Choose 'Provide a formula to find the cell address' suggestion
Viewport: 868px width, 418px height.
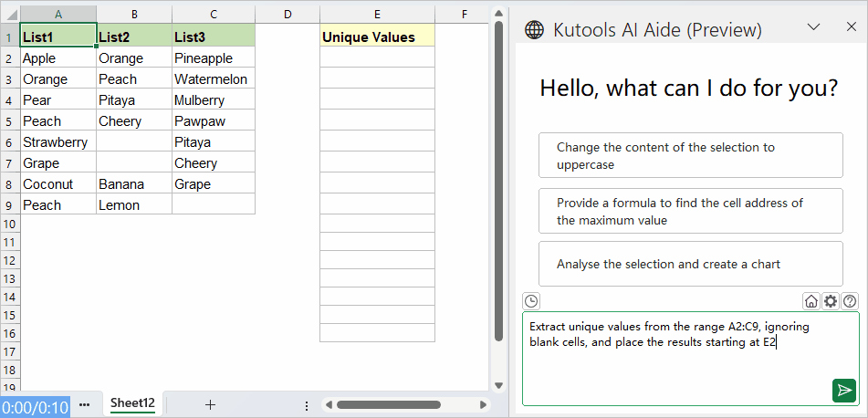(690, 211)
